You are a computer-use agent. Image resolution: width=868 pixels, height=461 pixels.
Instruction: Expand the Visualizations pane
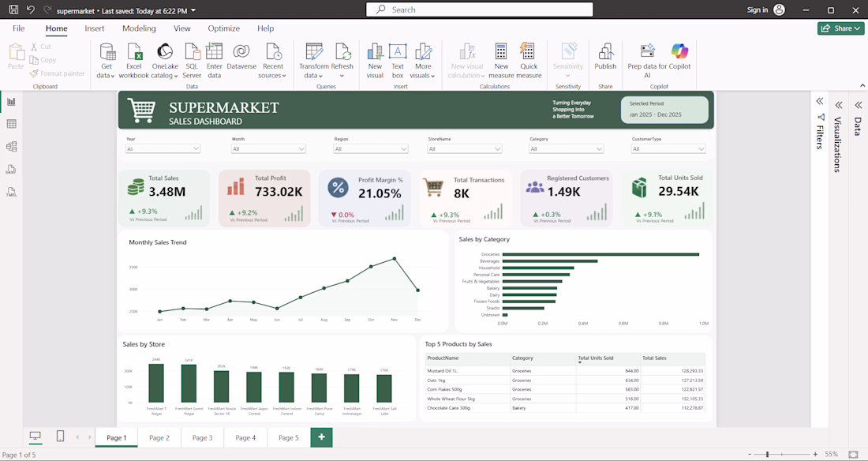[x=839, y=105]
